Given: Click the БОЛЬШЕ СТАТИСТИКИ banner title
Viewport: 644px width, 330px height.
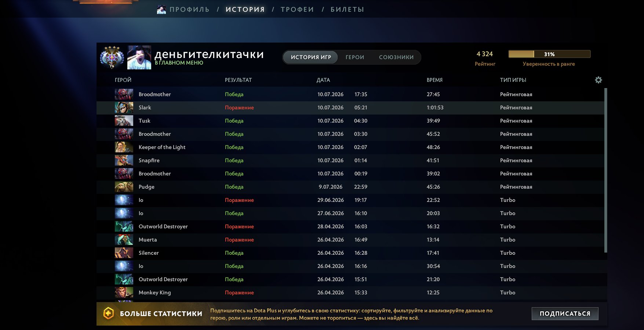Looking at the screenshot, I should point(161,313).
